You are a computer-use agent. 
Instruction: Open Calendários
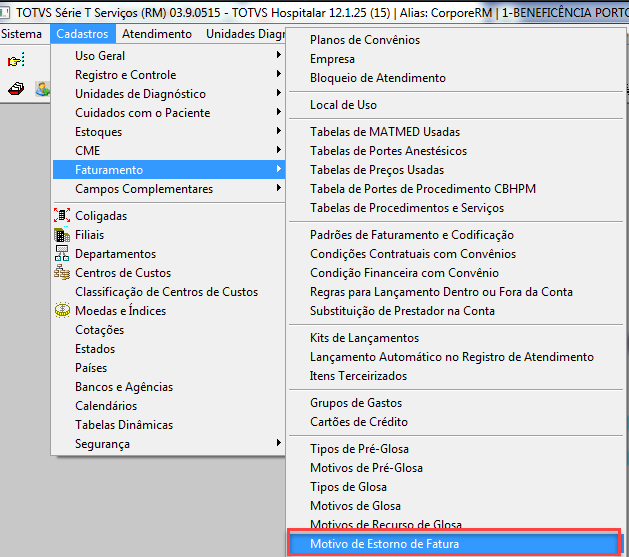pos(168,406)
